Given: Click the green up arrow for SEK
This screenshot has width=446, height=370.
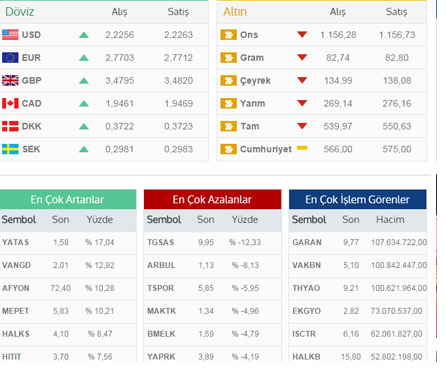Looking at the screenshot, I should (x=84, y=149).
